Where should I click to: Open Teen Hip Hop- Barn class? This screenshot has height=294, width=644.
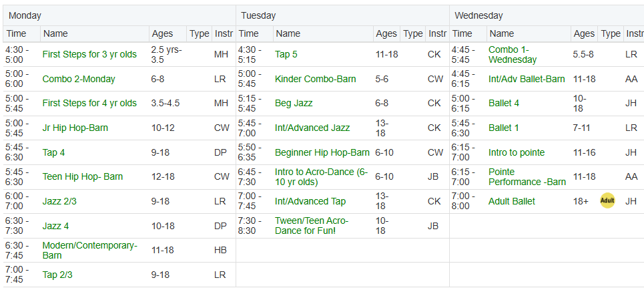click(x=83, y=177)
